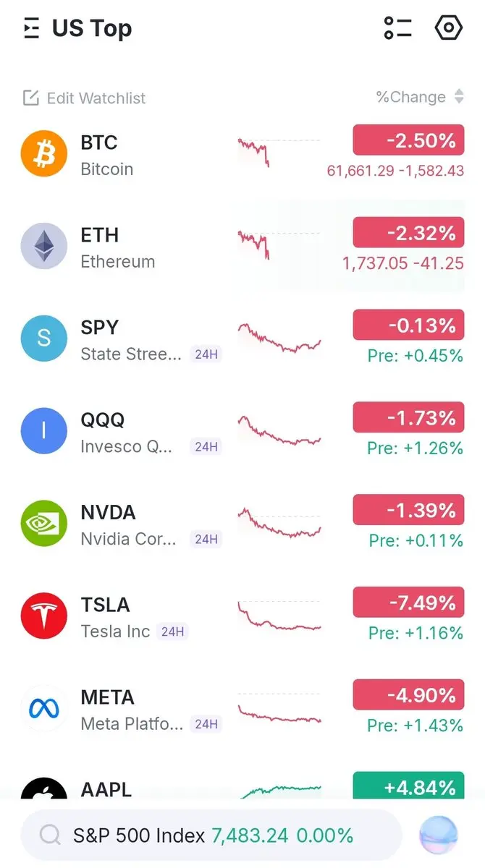The image size is (485, 868).
Task: Open the US Top watchlist menu icon
Action: click(31, 29)
